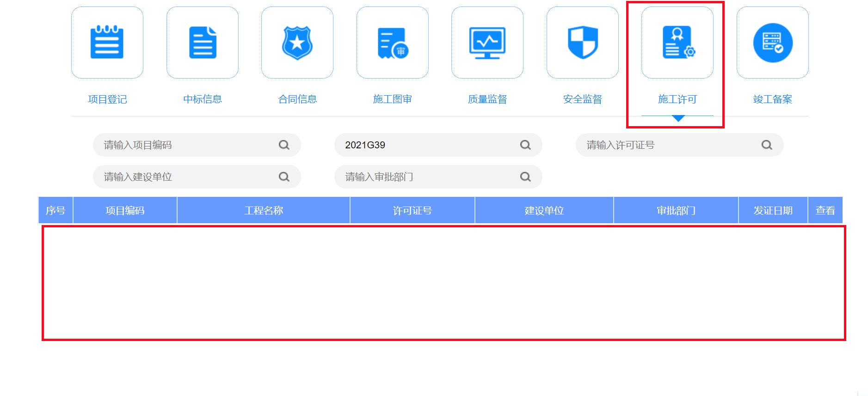868x396 pixels.
Task: Select the 安全监督 shield icon
Action: pyautogui.click(x=583, y=43)
